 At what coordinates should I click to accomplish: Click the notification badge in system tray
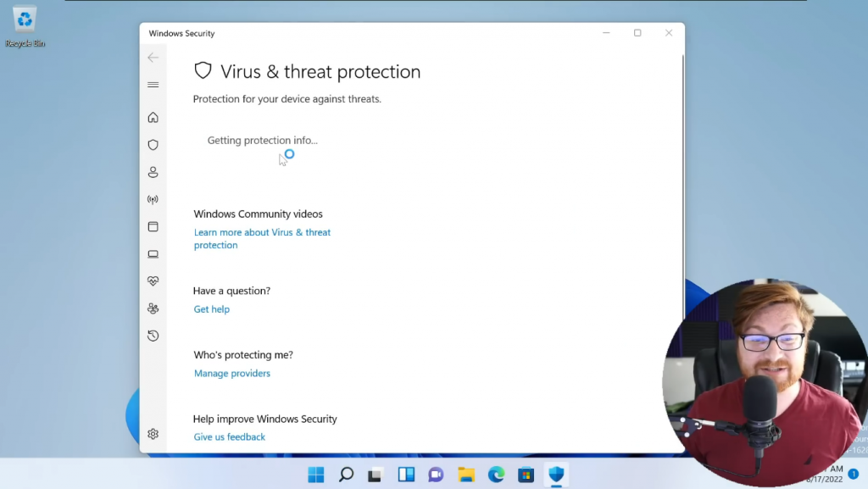[x=853, y=474]
